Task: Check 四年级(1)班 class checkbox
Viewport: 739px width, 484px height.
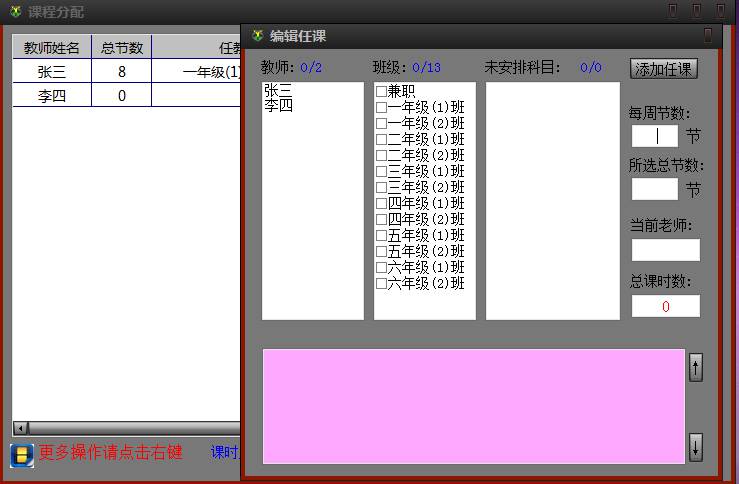Action: point(381,204)
